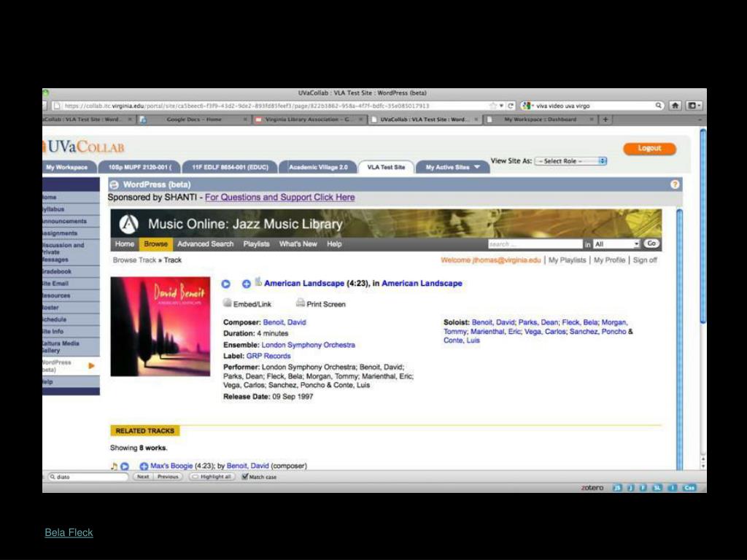
Task: Add Max's Boogie to a playlist
Action: [144, 466]
